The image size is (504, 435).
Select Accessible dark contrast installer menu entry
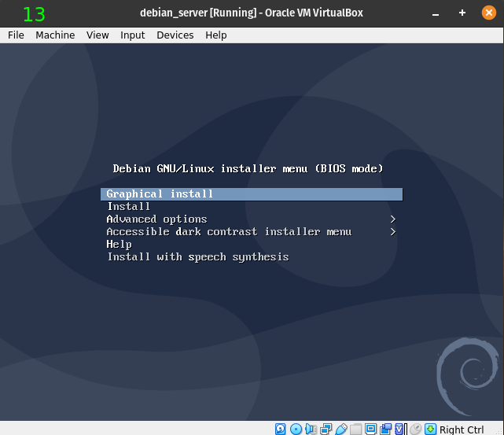pyautogui.click(x=229, y=232)
